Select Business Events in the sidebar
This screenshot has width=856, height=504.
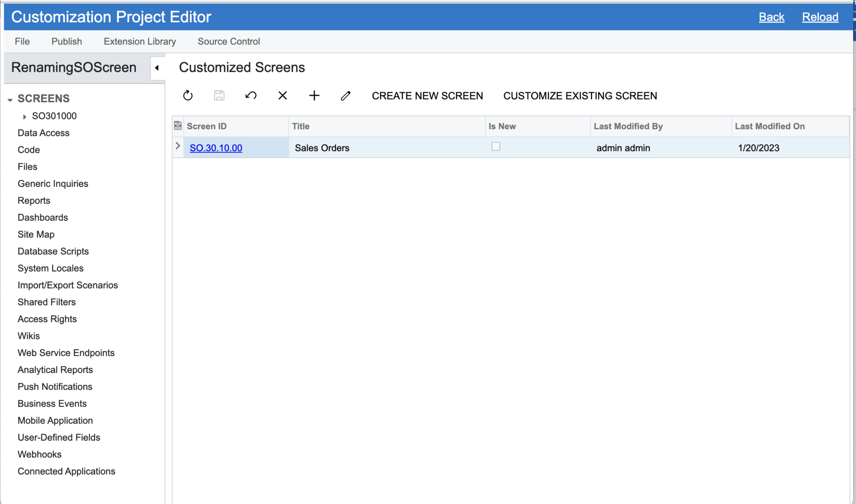pyautogui.click(x=52, y=403)
